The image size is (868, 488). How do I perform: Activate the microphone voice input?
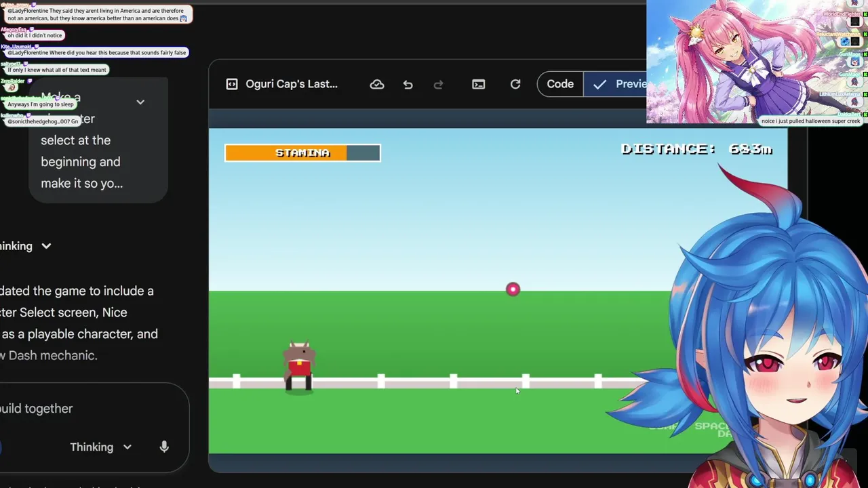[164, 447]
